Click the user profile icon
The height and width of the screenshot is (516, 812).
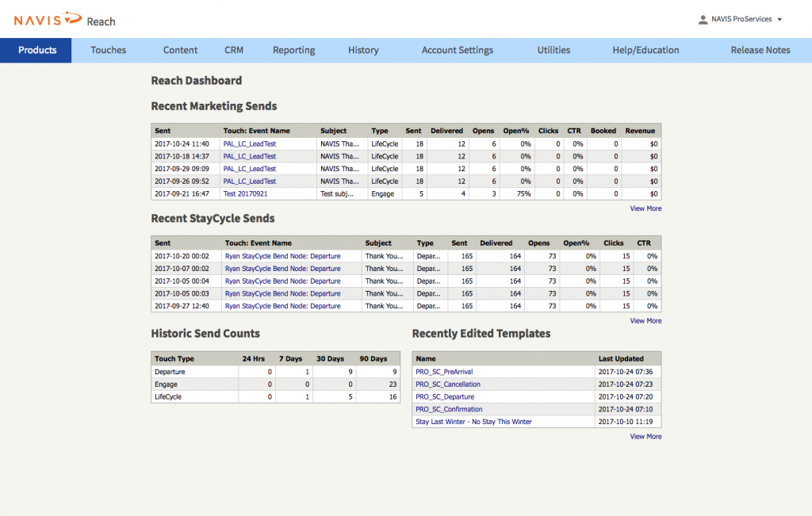point(703,20)
